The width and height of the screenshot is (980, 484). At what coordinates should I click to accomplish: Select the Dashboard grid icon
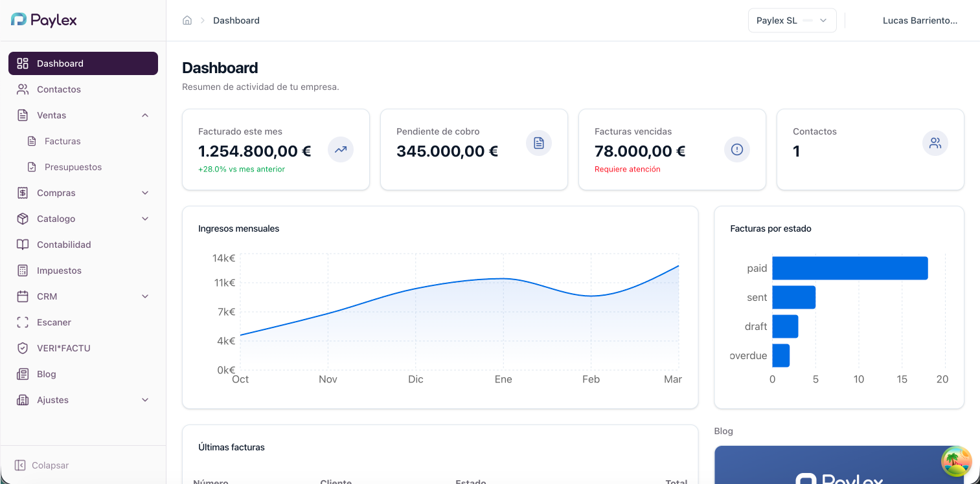(23, 63)
